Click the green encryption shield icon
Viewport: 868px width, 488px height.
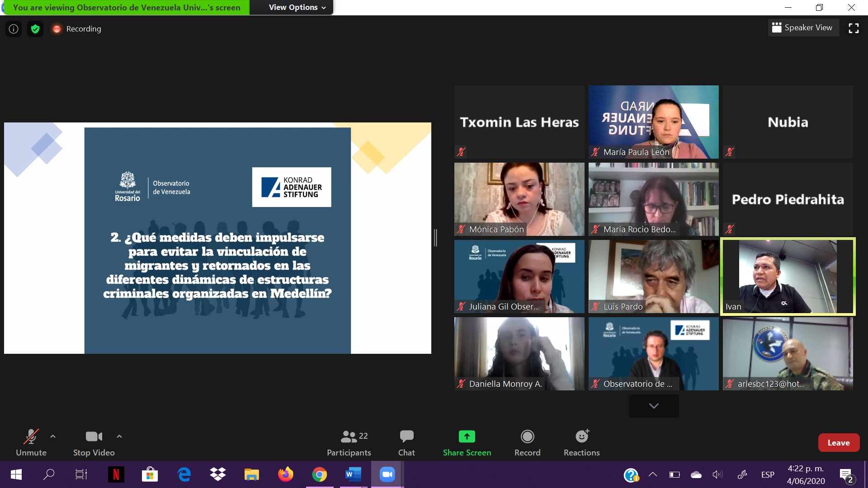pos(35,29)
